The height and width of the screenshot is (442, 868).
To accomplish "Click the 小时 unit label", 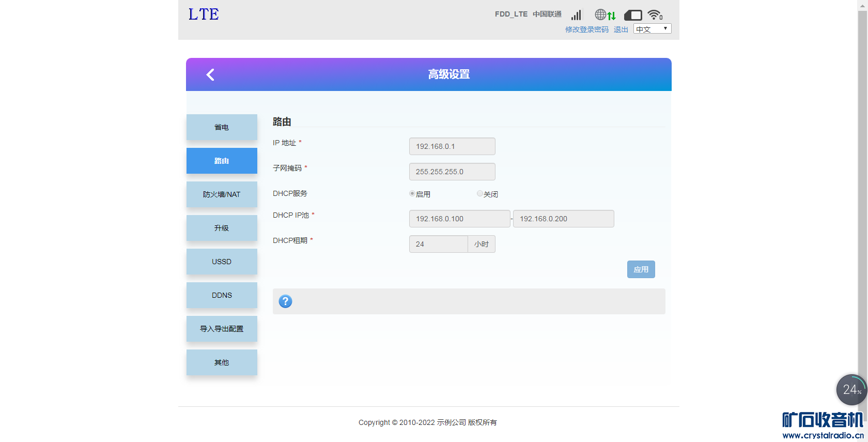I will (x=482, y=244).
